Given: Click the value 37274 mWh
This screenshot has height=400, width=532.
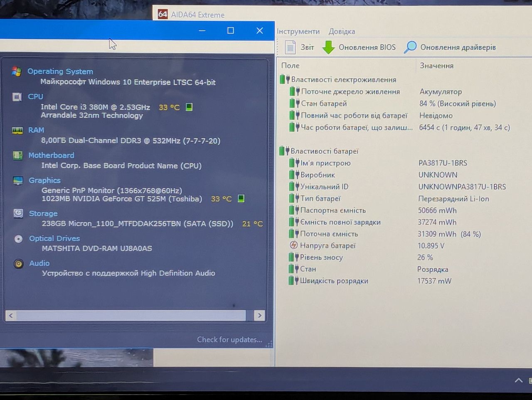Looking at the screenshot, I should (437, 222).
